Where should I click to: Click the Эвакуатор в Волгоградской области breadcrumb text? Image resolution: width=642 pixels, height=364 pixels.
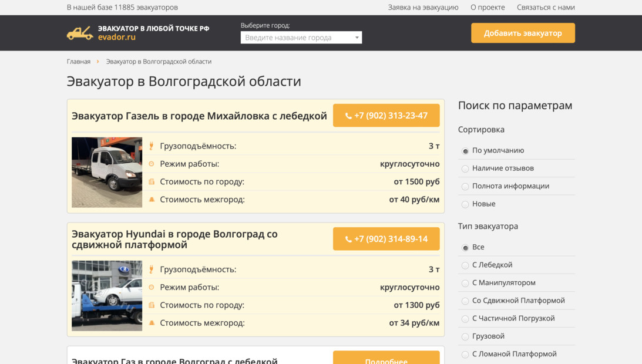coord(159,62)
